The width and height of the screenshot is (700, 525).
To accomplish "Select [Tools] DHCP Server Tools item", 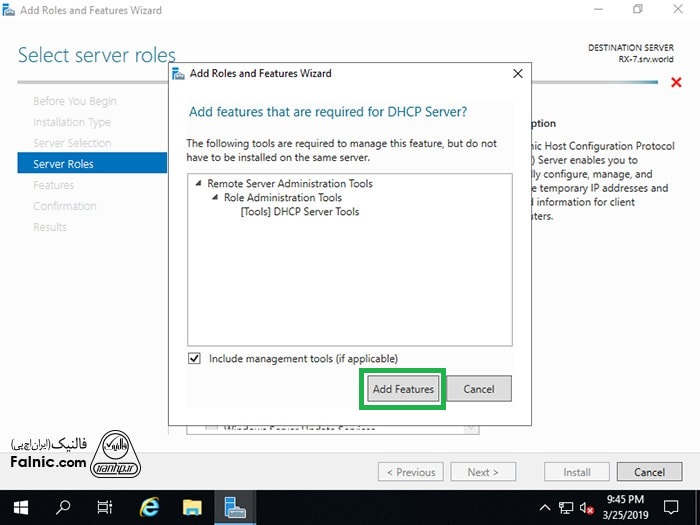I will (x=299, y=212).
